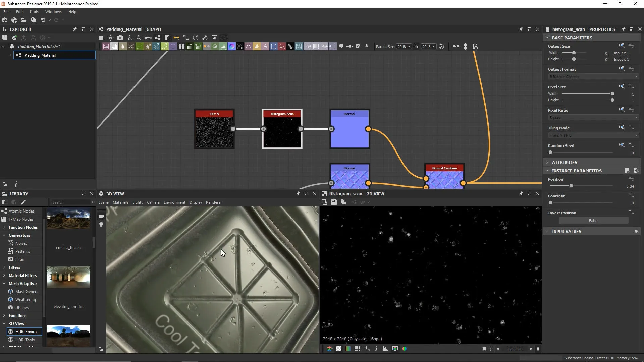Click the Comment node icon
The width and height of the screenshot is (644, 362).
(341, 46)
